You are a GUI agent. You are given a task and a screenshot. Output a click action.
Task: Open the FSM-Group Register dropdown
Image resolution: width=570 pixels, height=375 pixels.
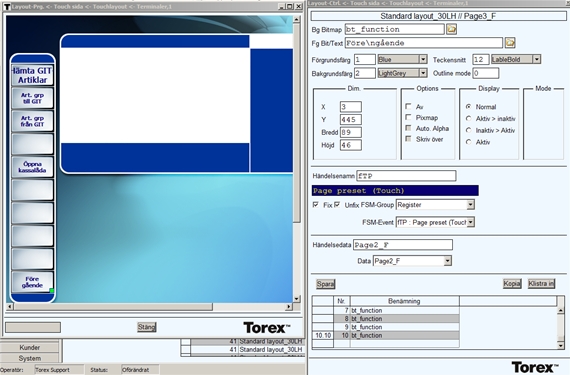click(x=470, y=205)
